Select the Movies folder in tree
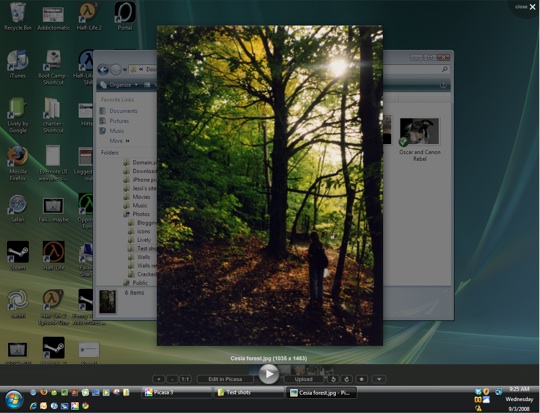540x413 pixels. click(x=137, y=197)
